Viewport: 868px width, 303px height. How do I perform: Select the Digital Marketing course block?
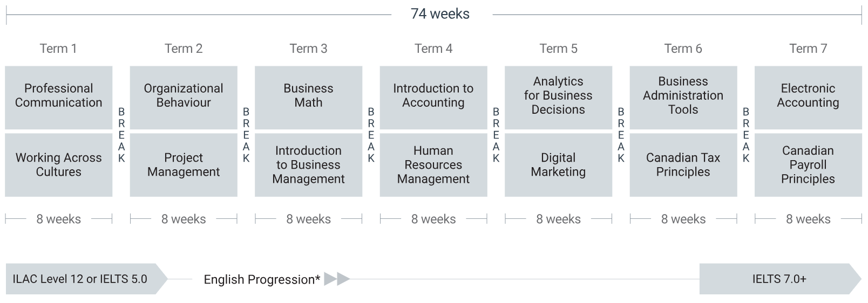559,165
